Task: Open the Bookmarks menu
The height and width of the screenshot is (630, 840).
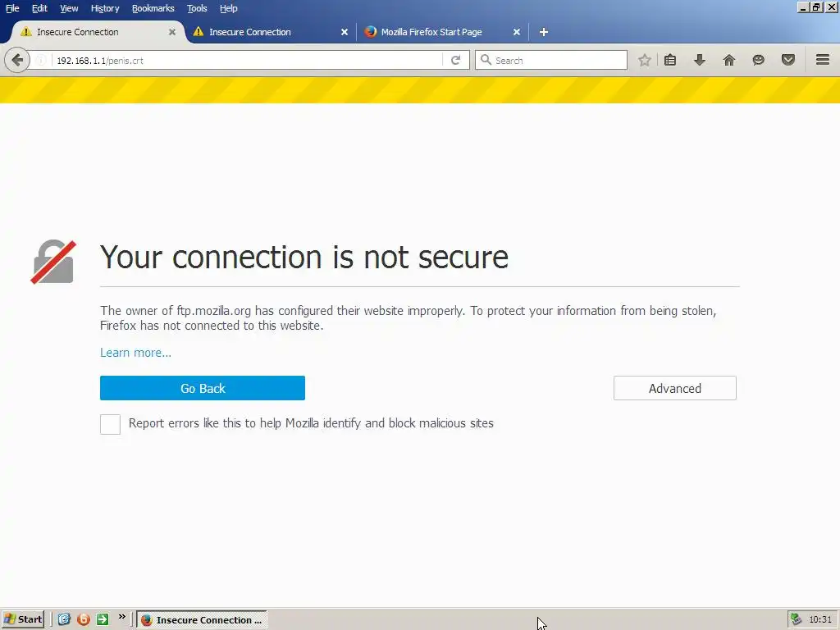Action: click(x=153, y=8)
